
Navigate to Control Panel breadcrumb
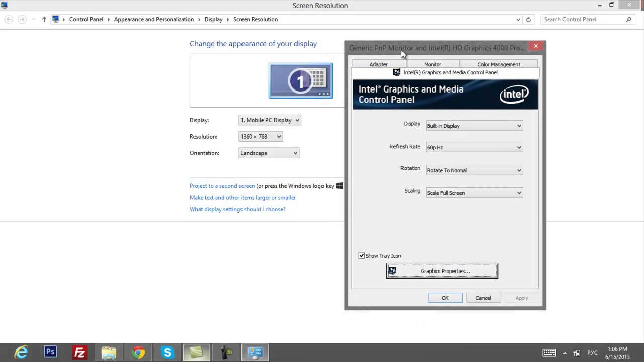coord(86,19)
